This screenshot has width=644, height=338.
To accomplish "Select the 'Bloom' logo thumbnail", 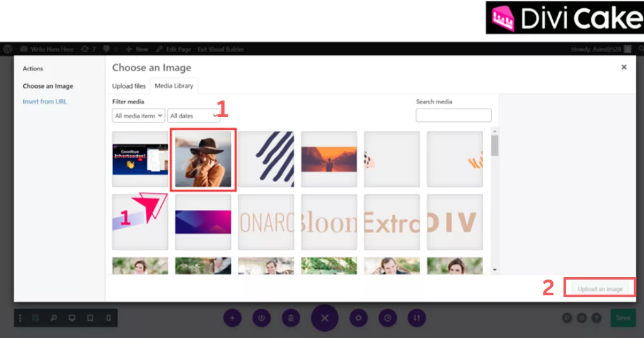I will coord(329,222).
